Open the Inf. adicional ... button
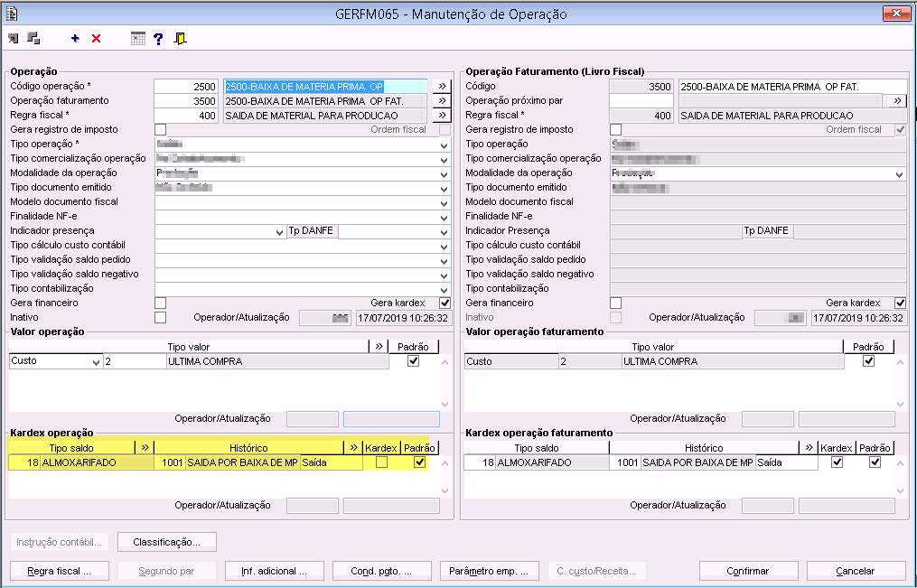The width and height of the screenshot is (917, 588). (275, 571)
